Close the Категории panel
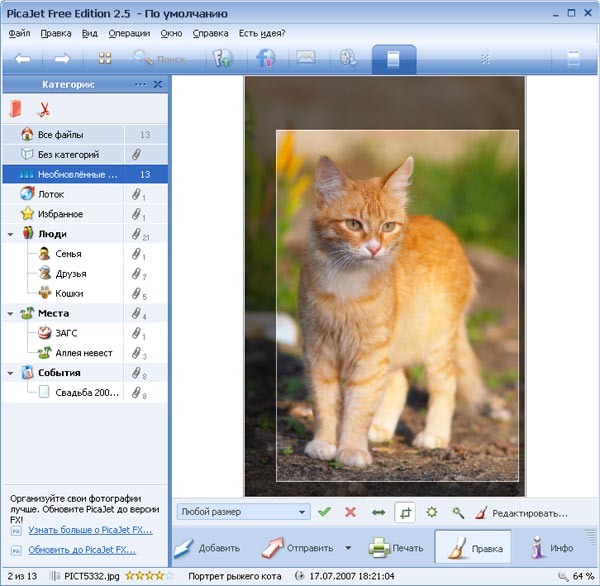Screen dimensions: 600x586 (158, 84)
